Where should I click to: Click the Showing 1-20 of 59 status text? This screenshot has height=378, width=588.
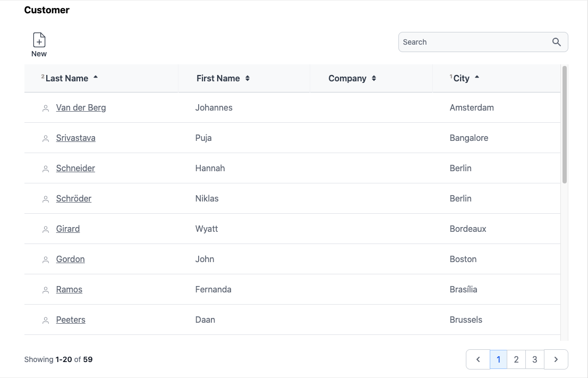58,359
